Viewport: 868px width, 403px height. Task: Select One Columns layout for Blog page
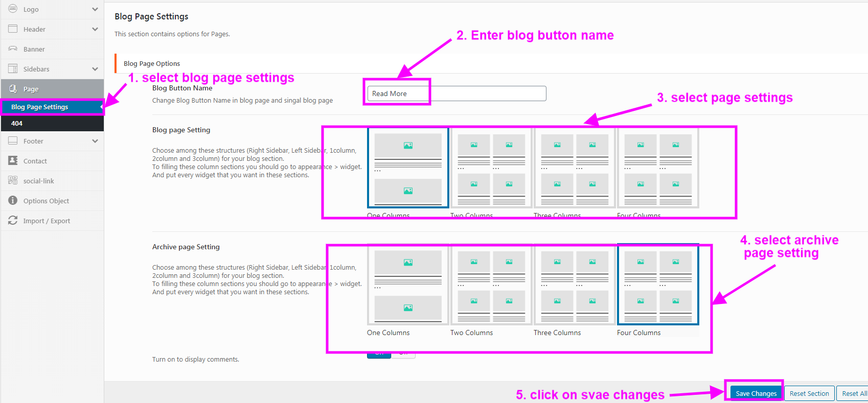(x=408, y=168)
